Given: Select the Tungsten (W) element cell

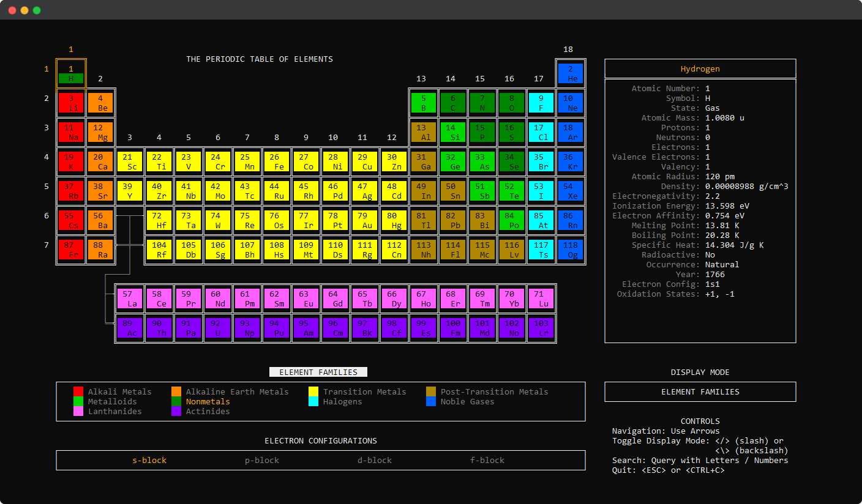Looking at the screenshot, I should pyautogui.click(x=218, y=220).
